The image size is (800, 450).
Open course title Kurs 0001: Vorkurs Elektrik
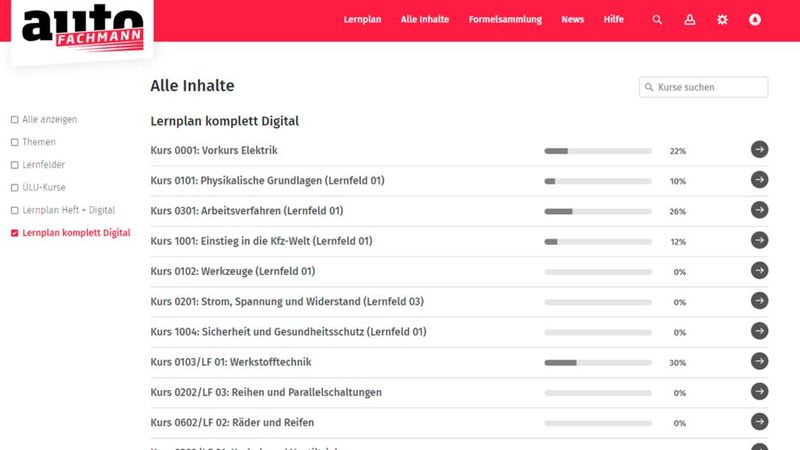pyautogui.click(x=214, y=151)
